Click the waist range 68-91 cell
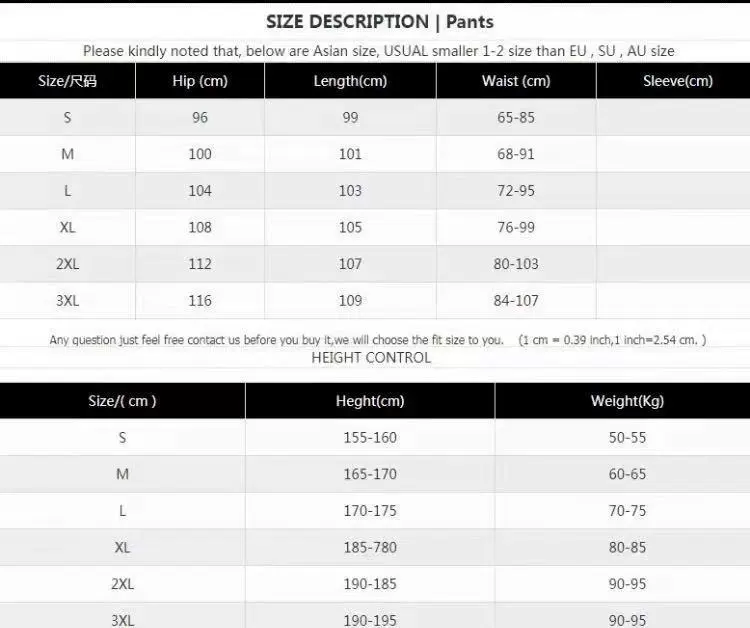The image size is (750, 628). [516, 154]
